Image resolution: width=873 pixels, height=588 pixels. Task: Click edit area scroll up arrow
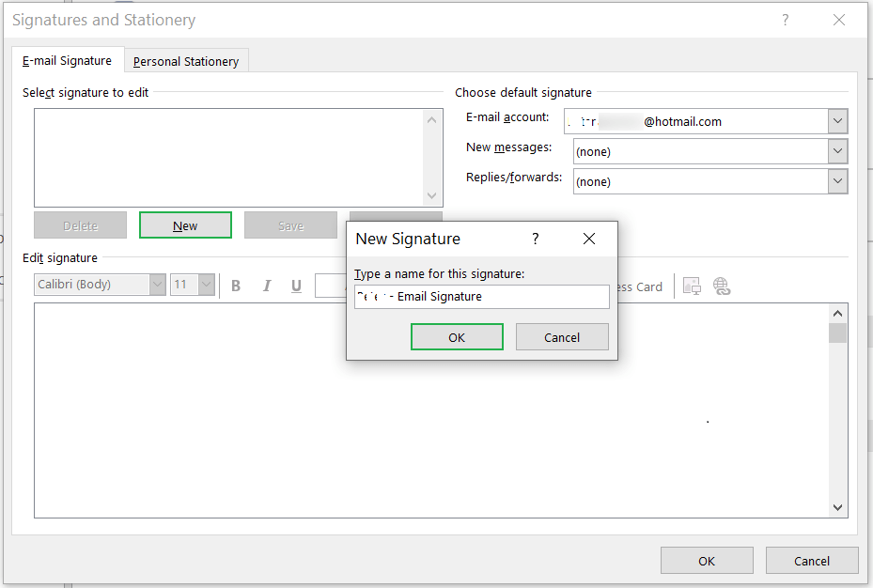(x=837, y=314)
